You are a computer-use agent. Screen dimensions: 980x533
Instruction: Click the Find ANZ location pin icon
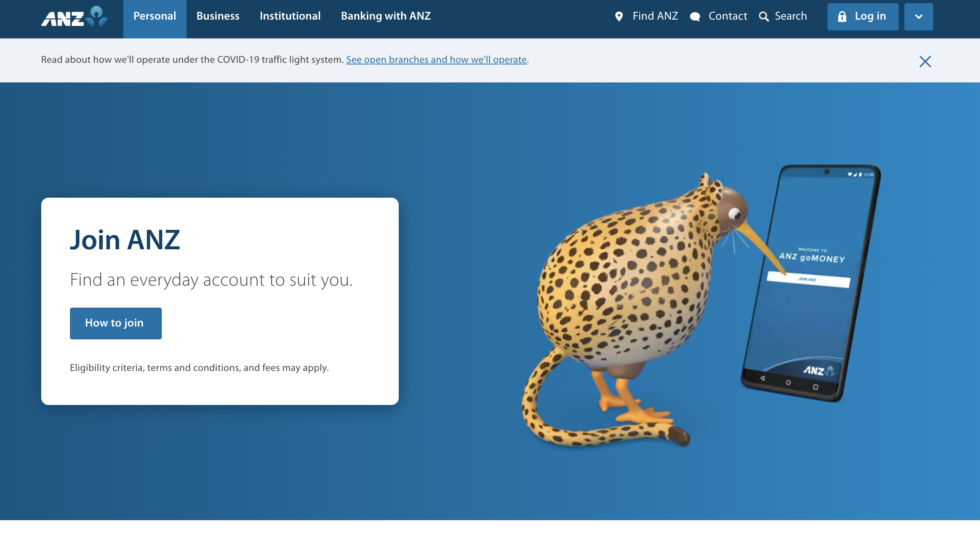[619, 16]
